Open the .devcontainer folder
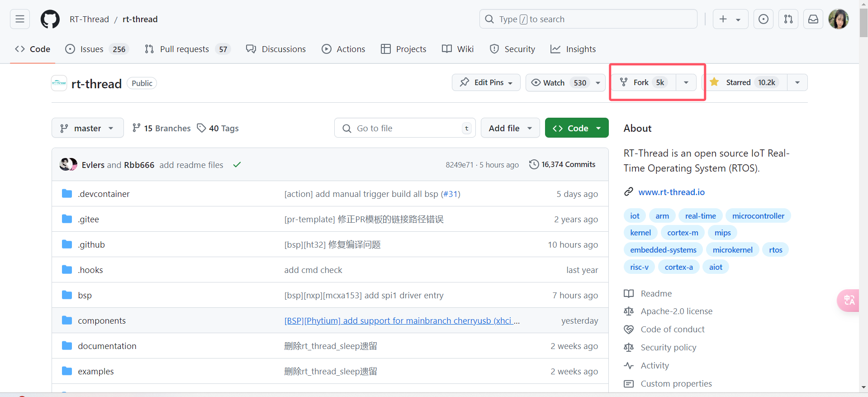 (x=104, y=194)
